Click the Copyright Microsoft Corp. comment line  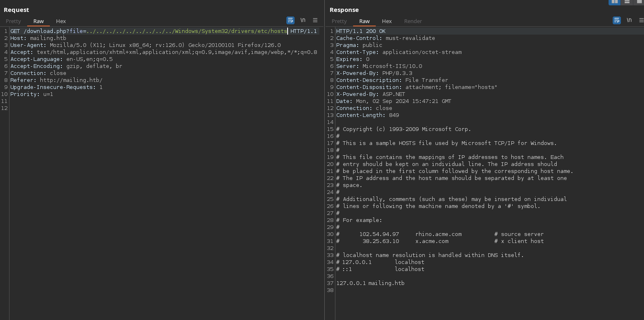[x=404, y=129]
